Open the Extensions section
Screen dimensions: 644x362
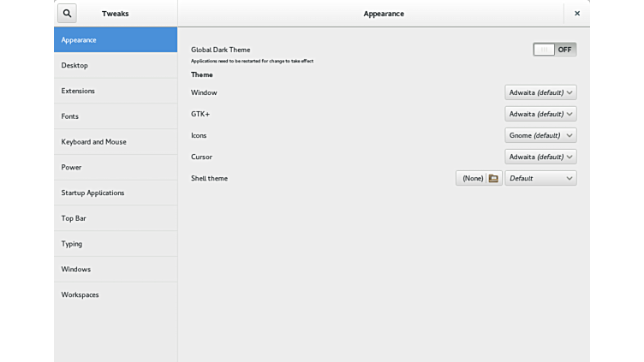(116, 91)
